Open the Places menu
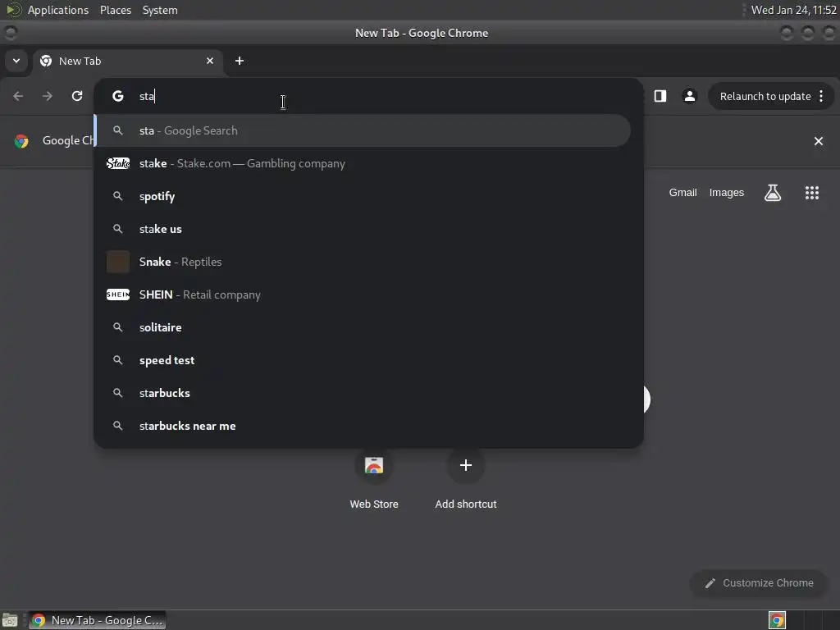840x630 pixels. (116, 10)
